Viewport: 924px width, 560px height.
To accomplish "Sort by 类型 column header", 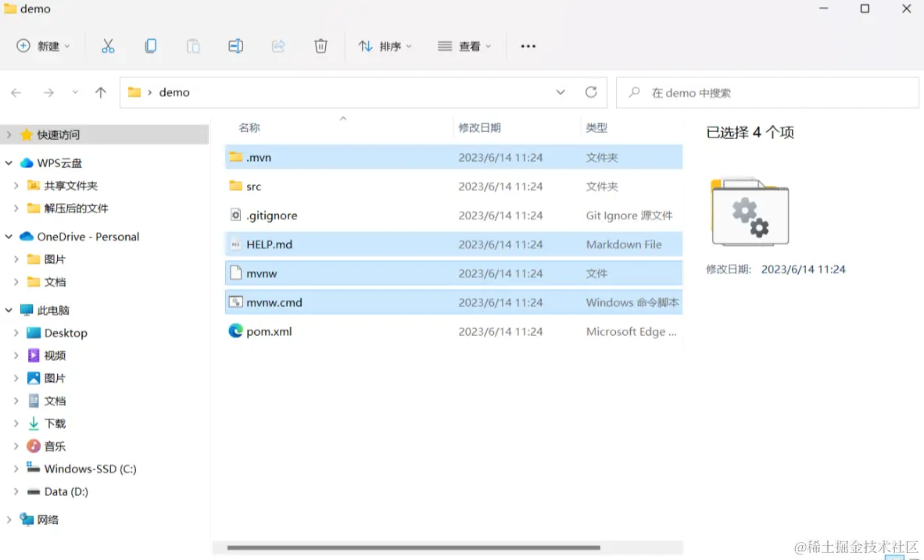I will tap(596, 128).
